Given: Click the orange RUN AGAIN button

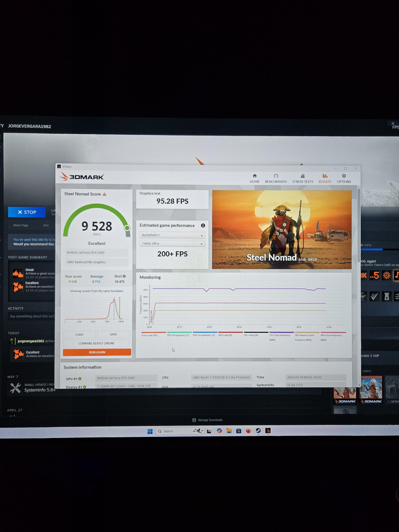Looking at the screenshot, I should pyautogui.click(x=97, y=352).
